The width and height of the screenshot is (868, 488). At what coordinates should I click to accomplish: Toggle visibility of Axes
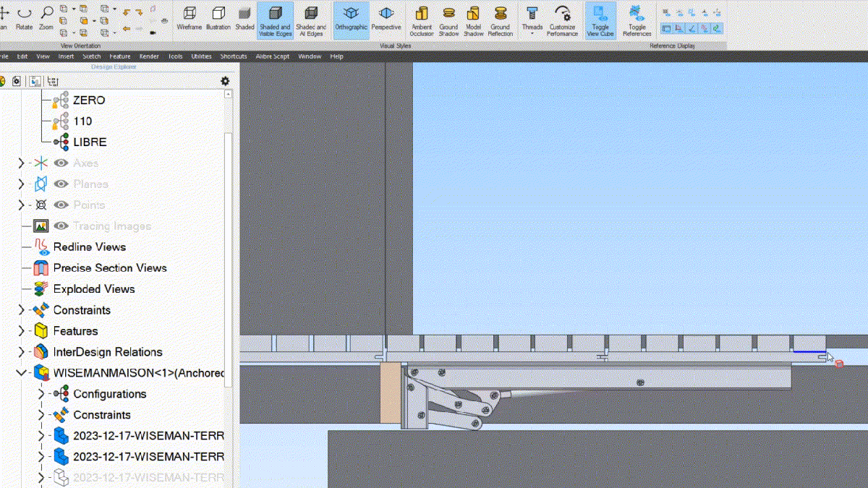click(61, 163)
